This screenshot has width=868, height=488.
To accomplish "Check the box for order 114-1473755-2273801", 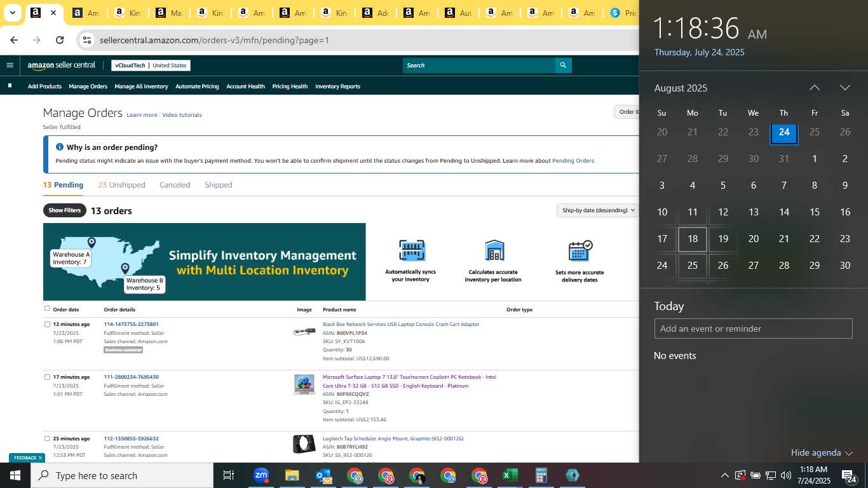I will [x=47, y=324].
